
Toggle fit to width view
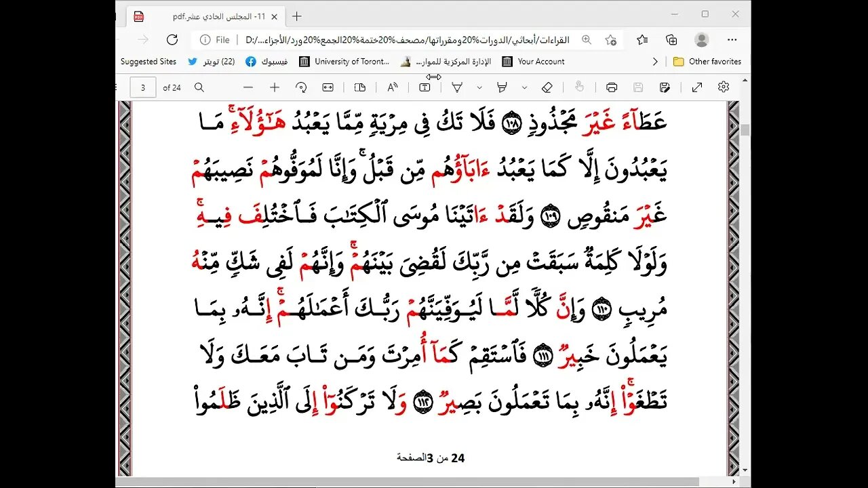point(328,87)
